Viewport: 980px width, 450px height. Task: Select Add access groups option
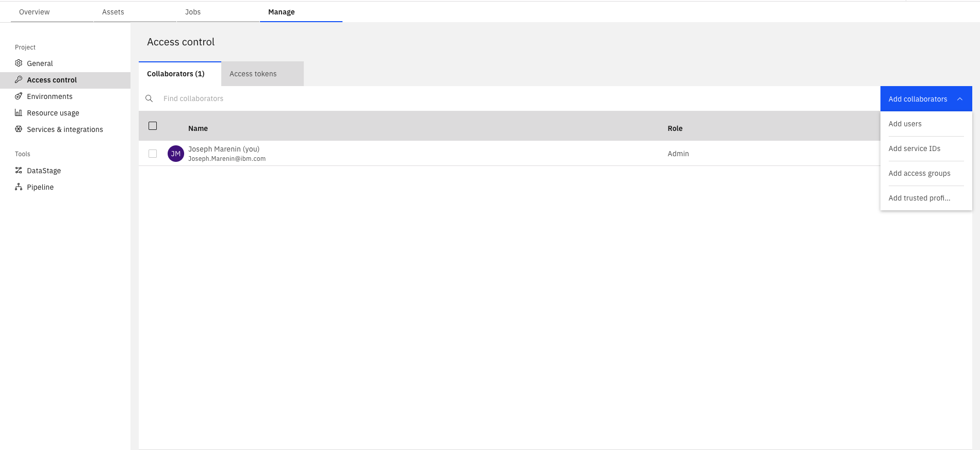point(919,173)
